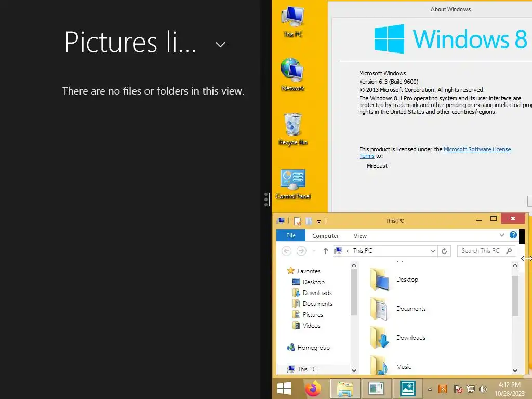Screen dimensions: 532x399
Task: Expand the Pictures library dropdown chevron
Action: [220, 45]
